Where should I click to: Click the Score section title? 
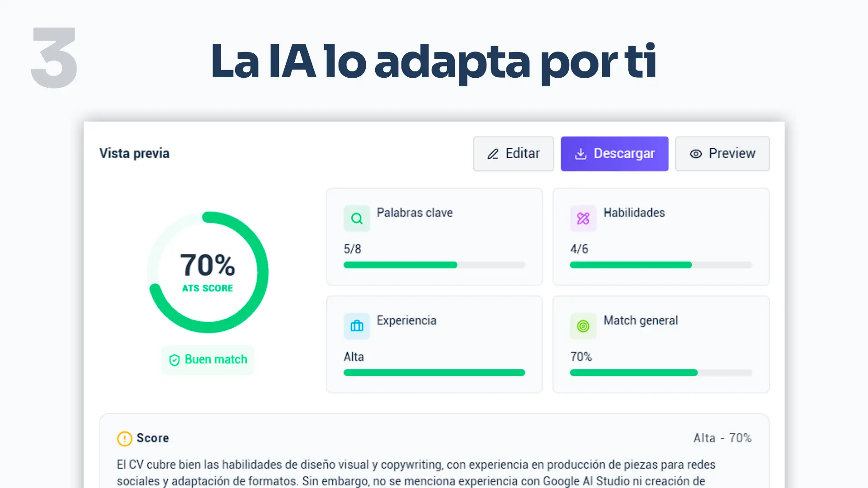[152, 438]
